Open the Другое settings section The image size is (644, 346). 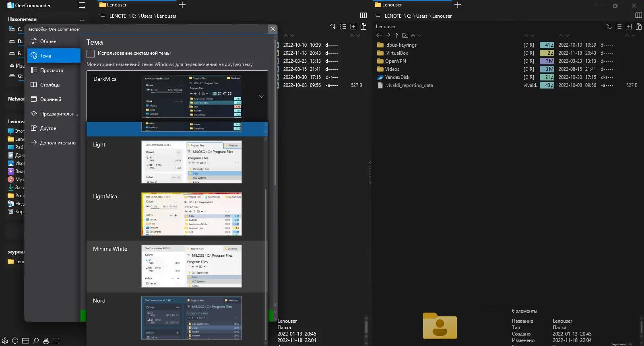[54, 128]
